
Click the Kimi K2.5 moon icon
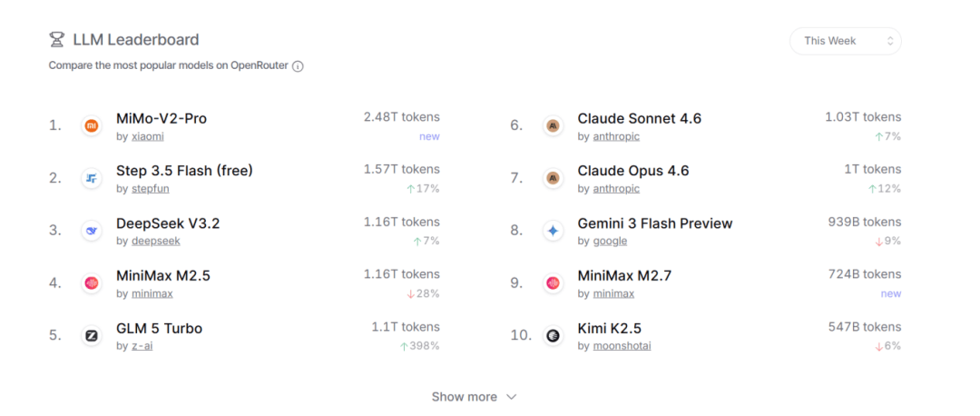(x=552, y=335)
